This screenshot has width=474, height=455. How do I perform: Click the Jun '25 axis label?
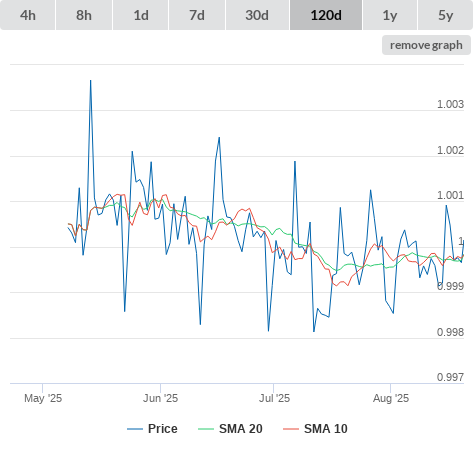[160, 398]
